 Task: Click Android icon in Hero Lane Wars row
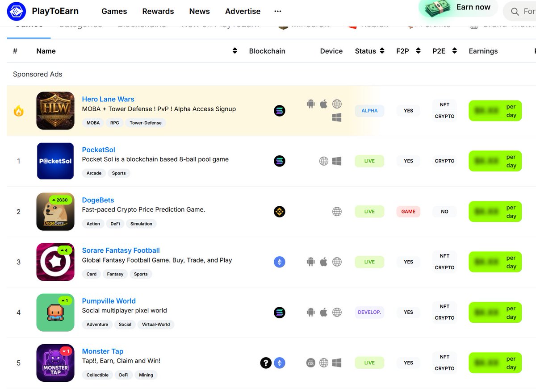click(311, 104)
